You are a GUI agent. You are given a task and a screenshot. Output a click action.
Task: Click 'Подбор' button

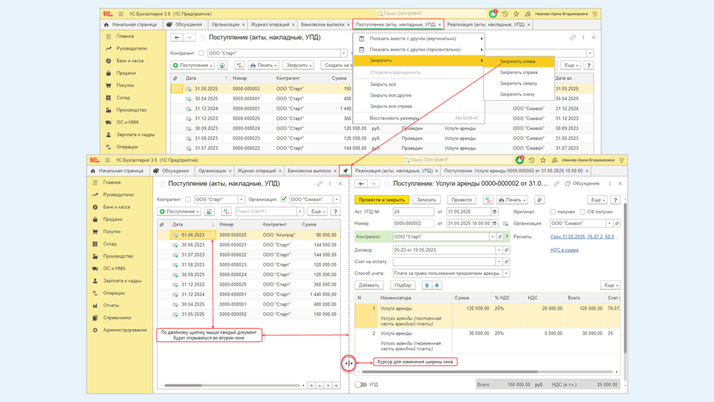click(x=403, y=285)
